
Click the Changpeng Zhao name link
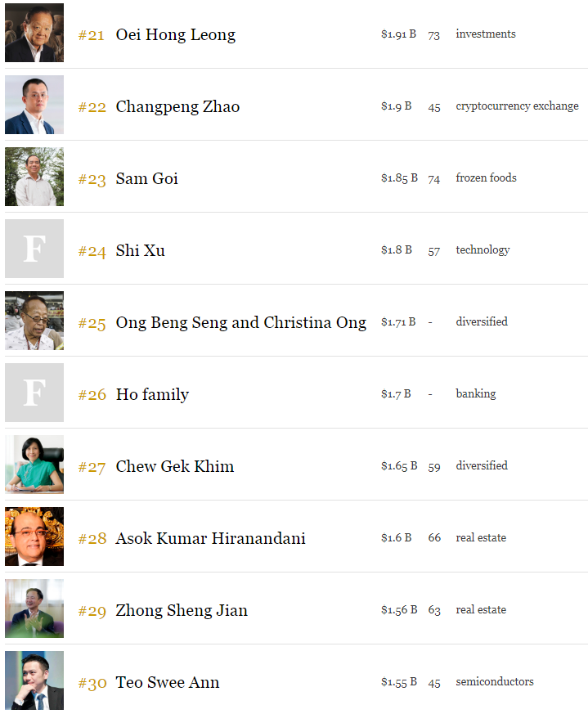pyautogui.click(x=177, y=106)
